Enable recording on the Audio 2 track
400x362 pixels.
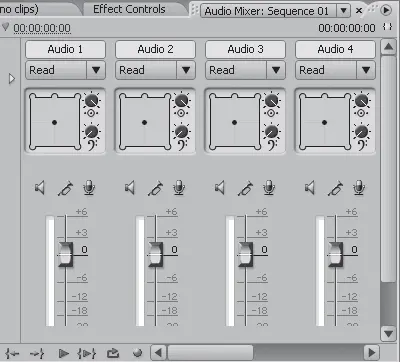coord(179,188)
